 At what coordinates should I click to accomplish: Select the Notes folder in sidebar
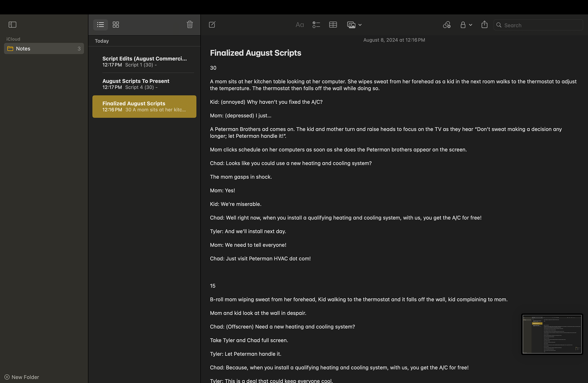(x=44, y=48)
